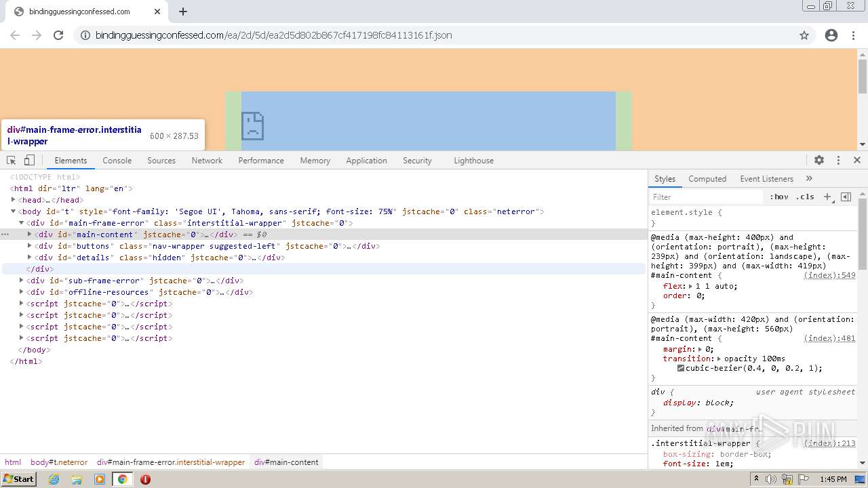The width and height of the screenshot is (868, 488).
Task: Open the Action Center flag icon in the tray
Action: [x=804, y=479]
